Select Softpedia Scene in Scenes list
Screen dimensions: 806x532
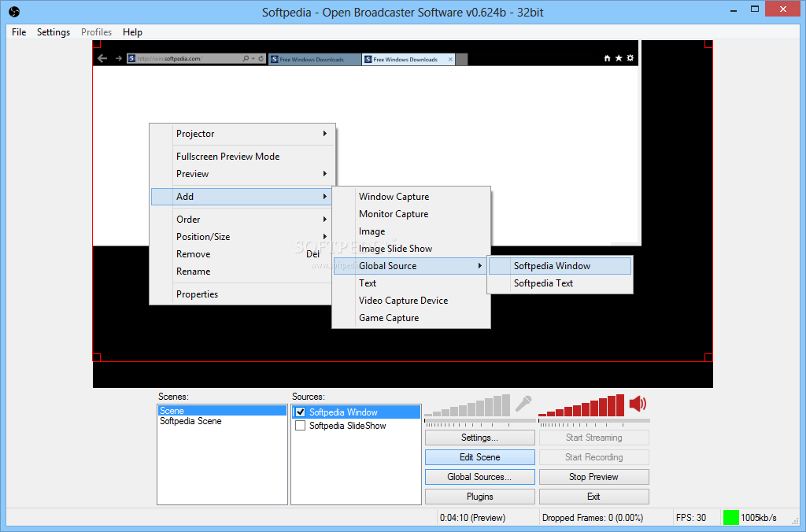click(x=222, y=421)
